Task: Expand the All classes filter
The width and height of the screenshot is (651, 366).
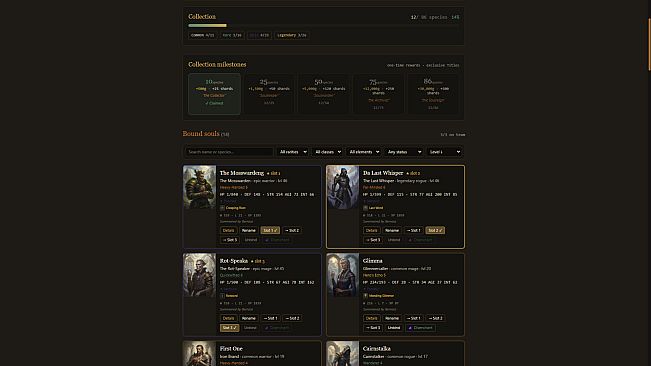Action: [x=328, y=152]
